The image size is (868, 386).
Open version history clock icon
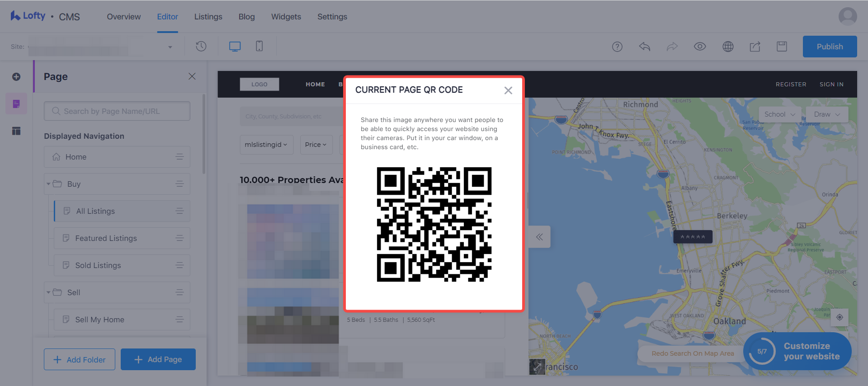(201, 46)
